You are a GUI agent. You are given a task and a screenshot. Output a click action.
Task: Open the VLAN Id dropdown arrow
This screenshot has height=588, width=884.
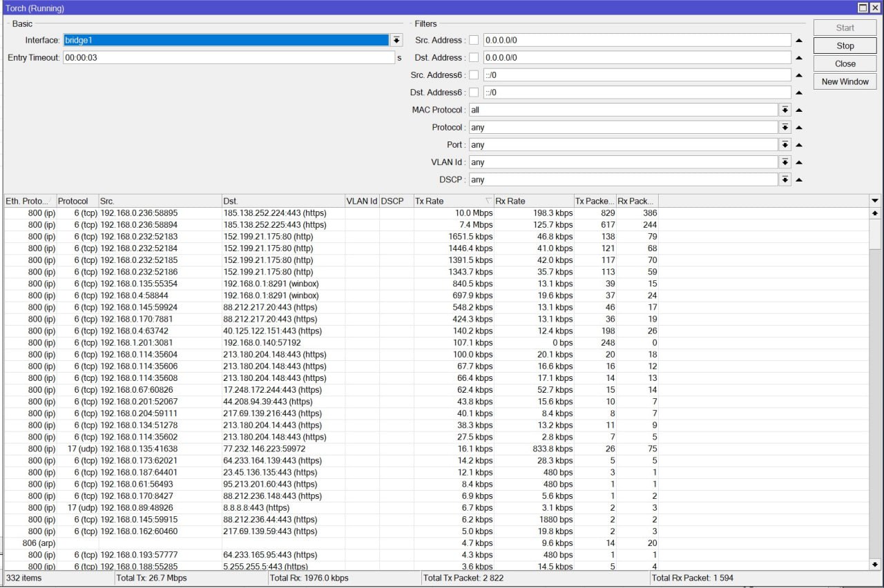(785, 162)
